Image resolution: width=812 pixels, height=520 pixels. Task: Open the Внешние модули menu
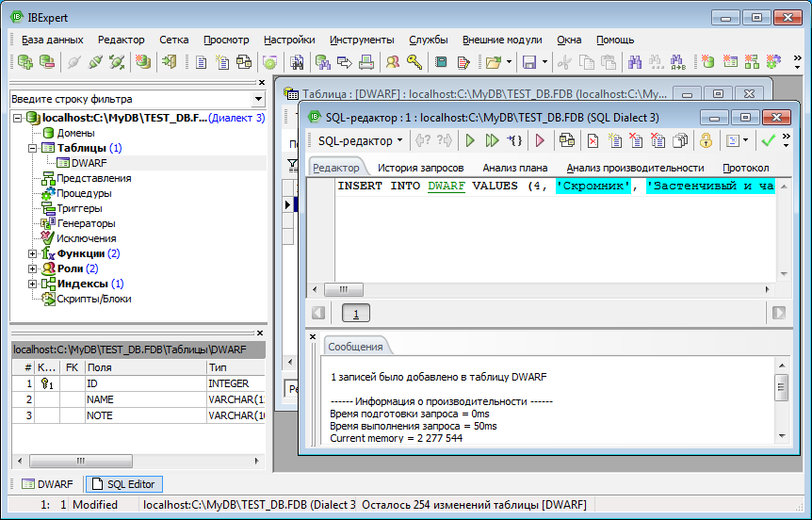502,40
